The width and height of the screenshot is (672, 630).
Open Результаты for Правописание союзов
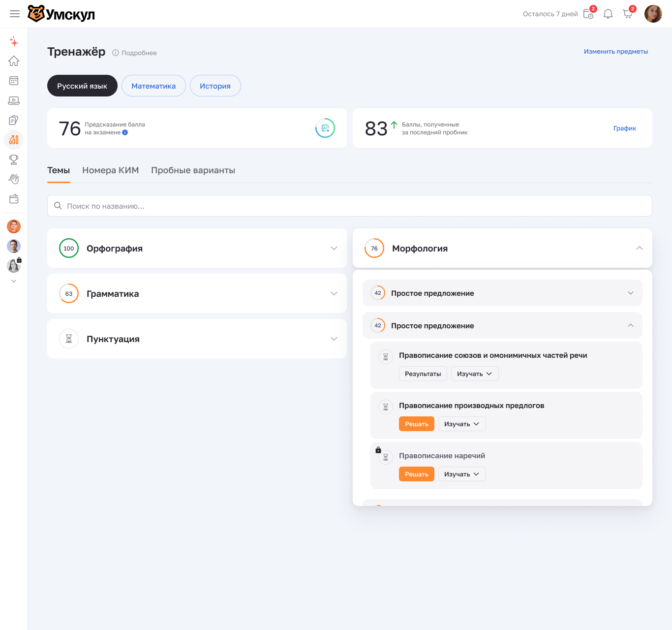(x=423, y=374)
